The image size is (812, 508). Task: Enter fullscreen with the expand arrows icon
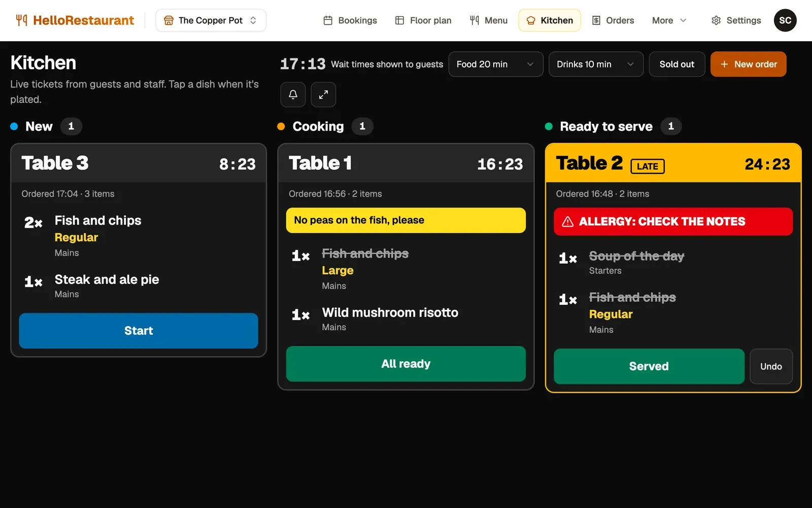pyautogui.click(x=323, y=94)
